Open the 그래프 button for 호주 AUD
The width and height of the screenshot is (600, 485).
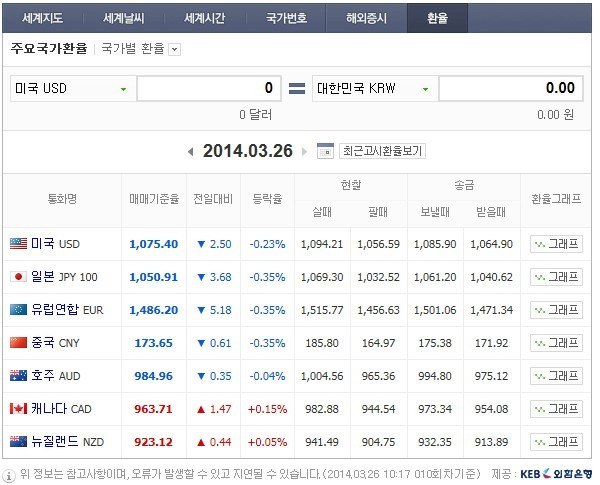(x=556, y=376)
